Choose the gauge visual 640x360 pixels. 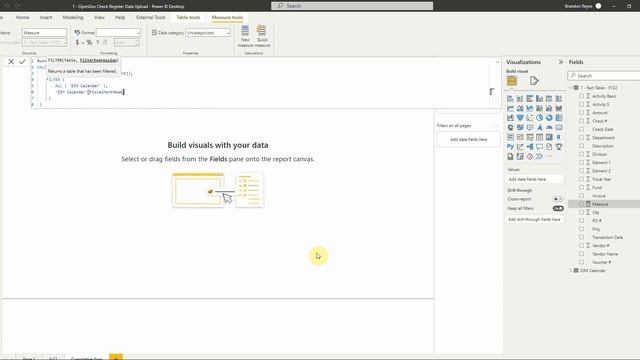pos(549,127)
